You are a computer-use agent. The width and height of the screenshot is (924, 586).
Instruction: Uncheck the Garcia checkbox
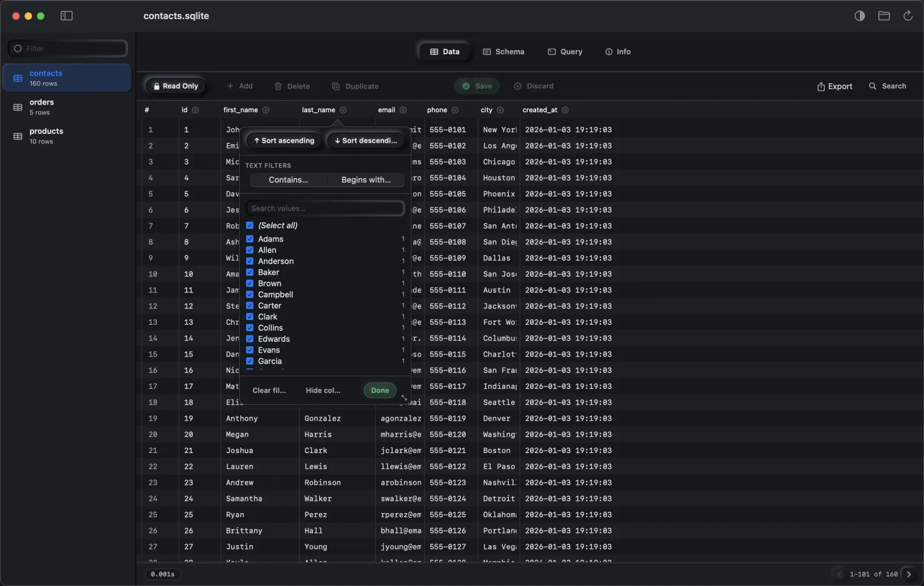click(249, 361)
